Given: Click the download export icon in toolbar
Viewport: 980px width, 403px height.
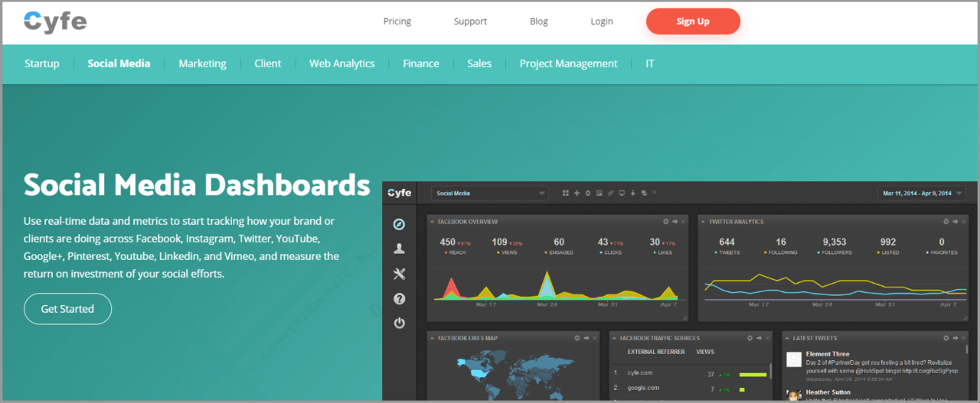Looking at the screenshot, I should point(632,193).
